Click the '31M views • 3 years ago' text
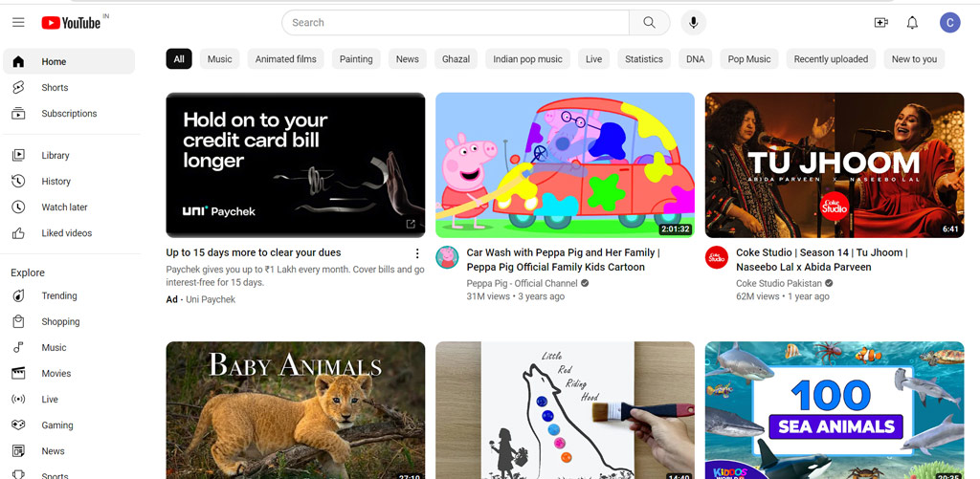The height and width of the screenshot is (479, 980). [516, 296]
